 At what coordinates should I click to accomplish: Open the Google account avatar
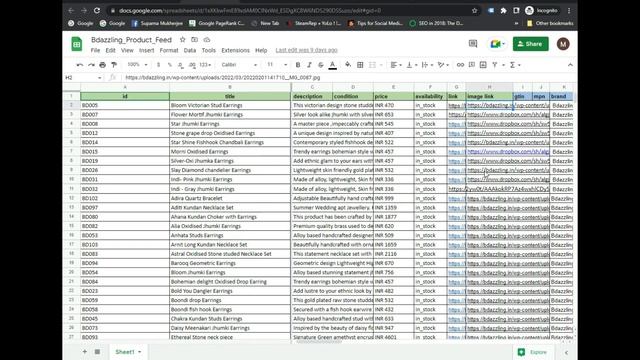pos(563,44)
